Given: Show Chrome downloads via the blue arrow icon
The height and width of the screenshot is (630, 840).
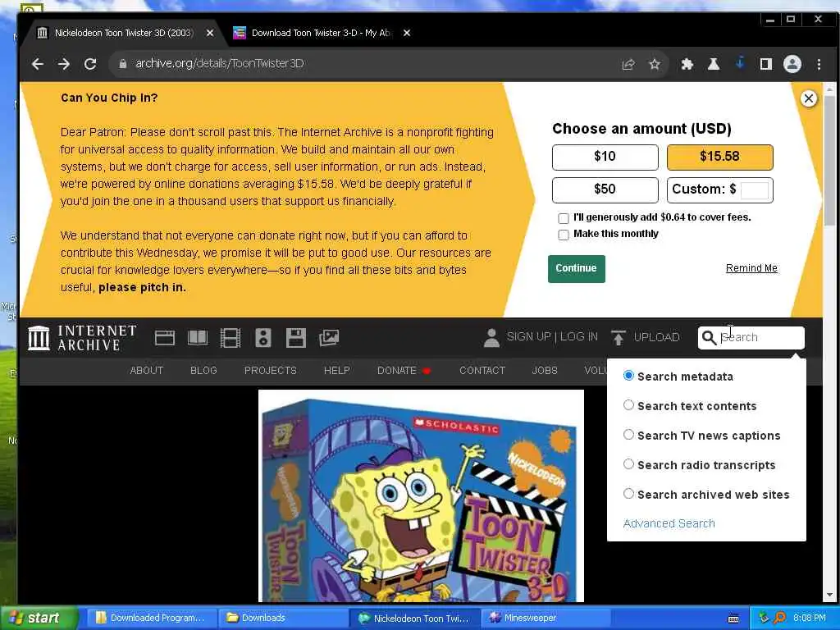Looking at the screenshot, I should [740, 63].
